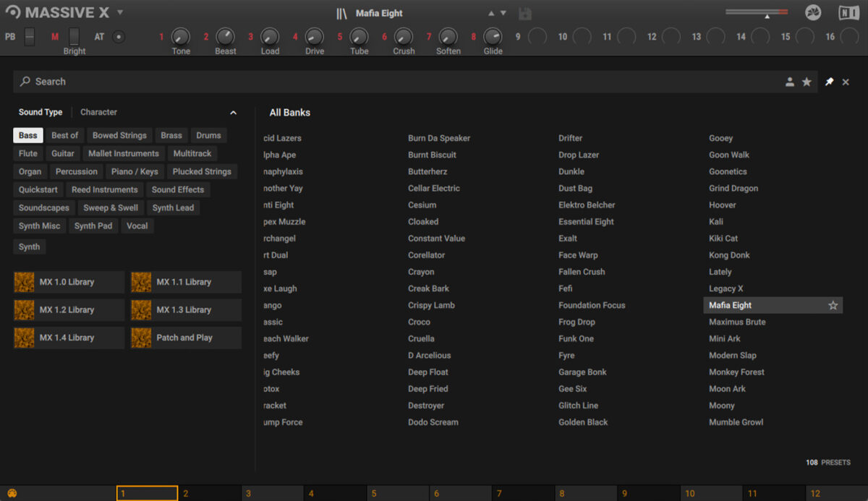Load the Burn Da Speaker preset
868x501 pixels.
[x=439, y=138]
